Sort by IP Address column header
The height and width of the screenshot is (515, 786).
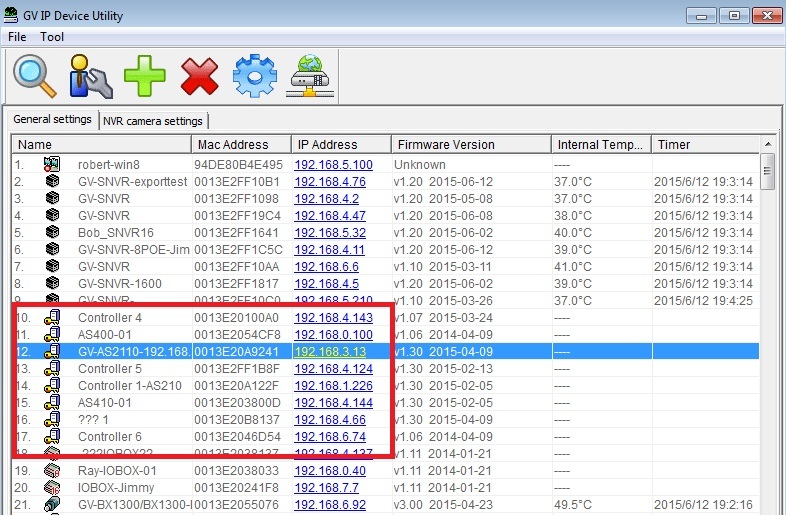tap(341, 144)
